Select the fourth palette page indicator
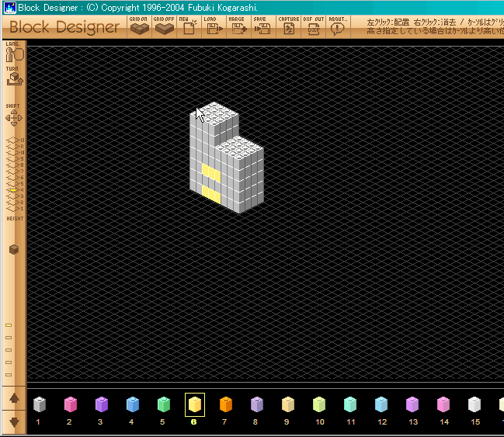This screenshot has height=437, width=504. click(9, 362)
